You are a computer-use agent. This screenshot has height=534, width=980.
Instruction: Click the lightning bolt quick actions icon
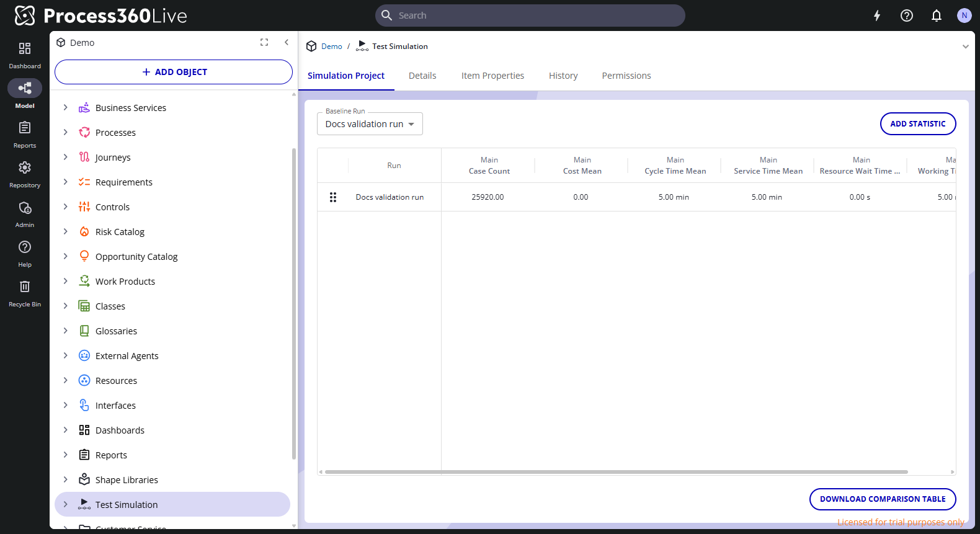877,16
